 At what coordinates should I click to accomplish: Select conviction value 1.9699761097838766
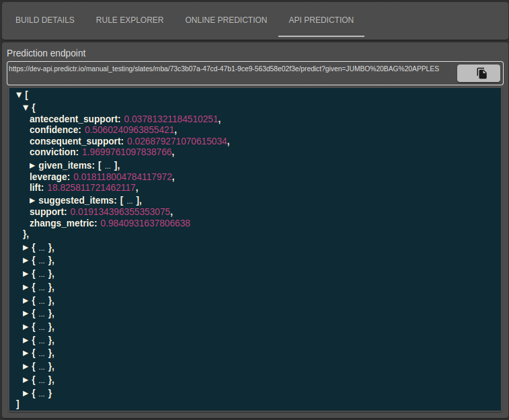tap(127, 152)
